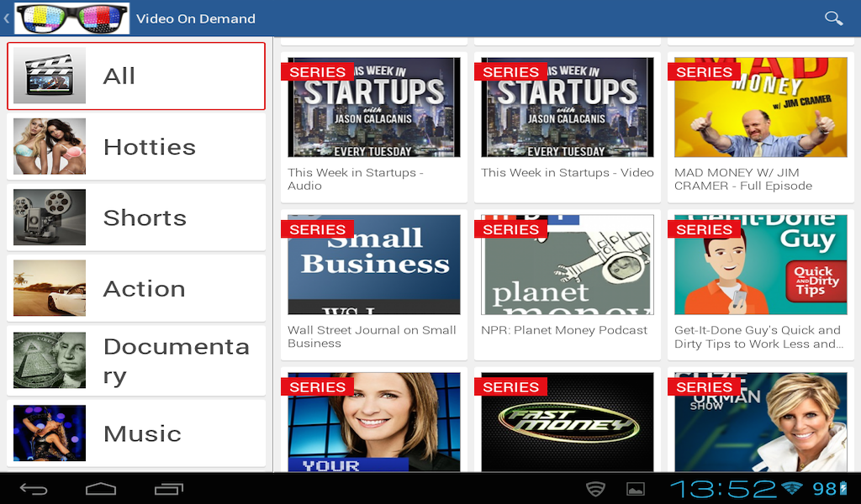Click Get-It-Done Guy's Quick and Dirty Tips title

click(758, 337)
